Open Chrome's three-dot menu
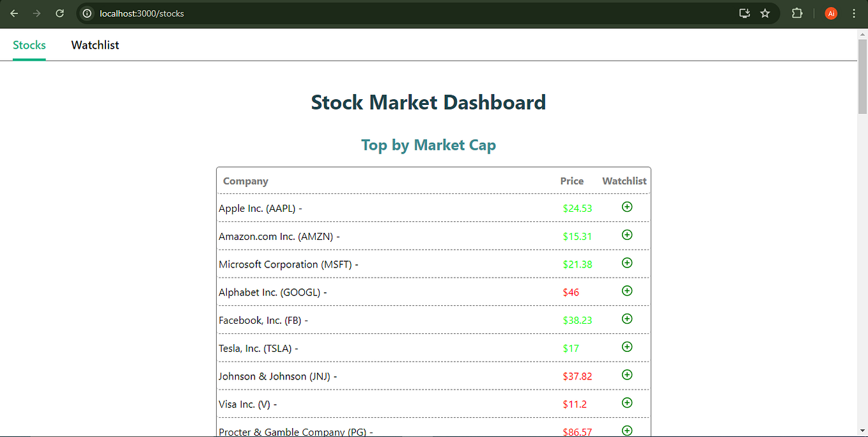This screenshot has width=868, height=437. click(855, 13)
